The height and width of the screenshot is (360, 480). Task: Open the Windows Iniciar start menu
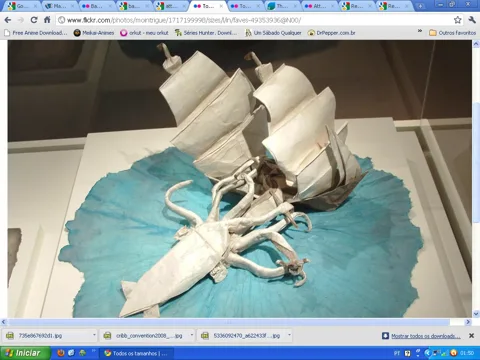point(25,353)
